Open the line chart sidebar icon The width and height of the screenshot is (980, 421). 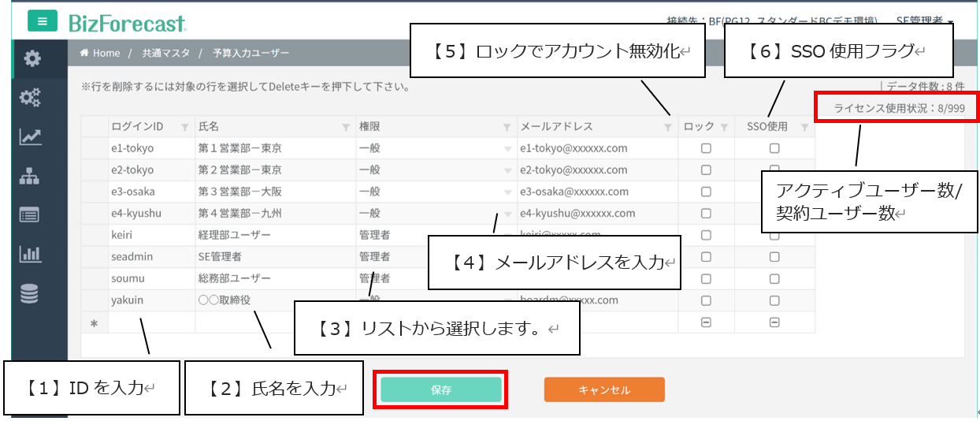tap(32, 136)
